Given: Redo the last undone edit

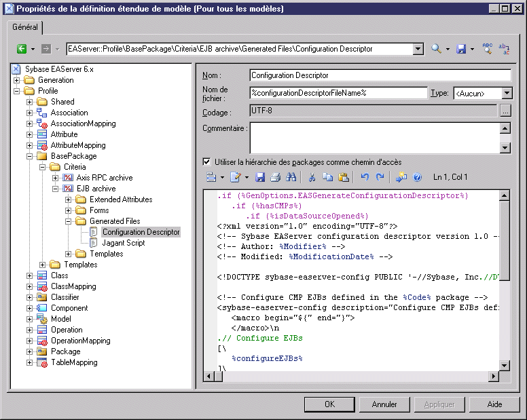Looking at the screenshot, I should click(x=380, y=177).
